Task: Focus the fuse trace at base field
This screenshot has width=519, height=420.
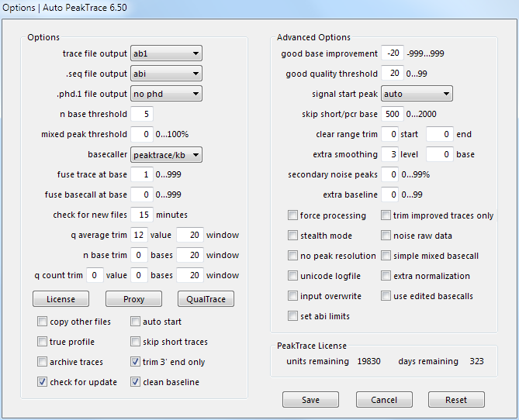Action: tap(142, 174)
